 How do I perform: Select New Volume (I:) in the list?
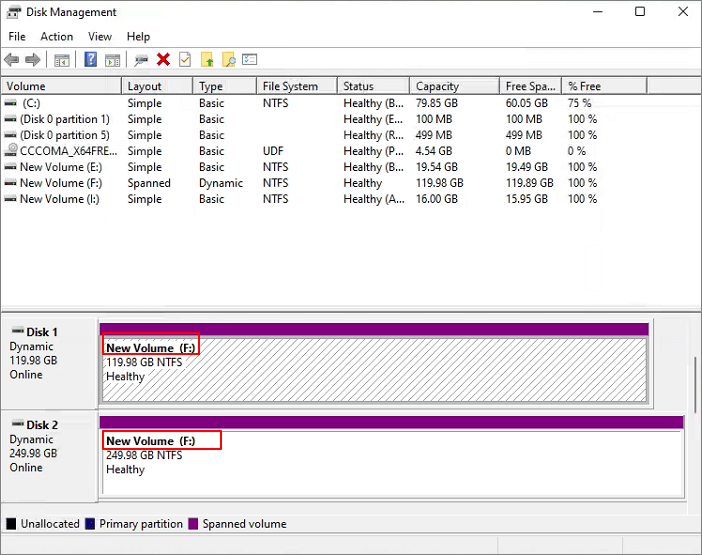[60, 199]
